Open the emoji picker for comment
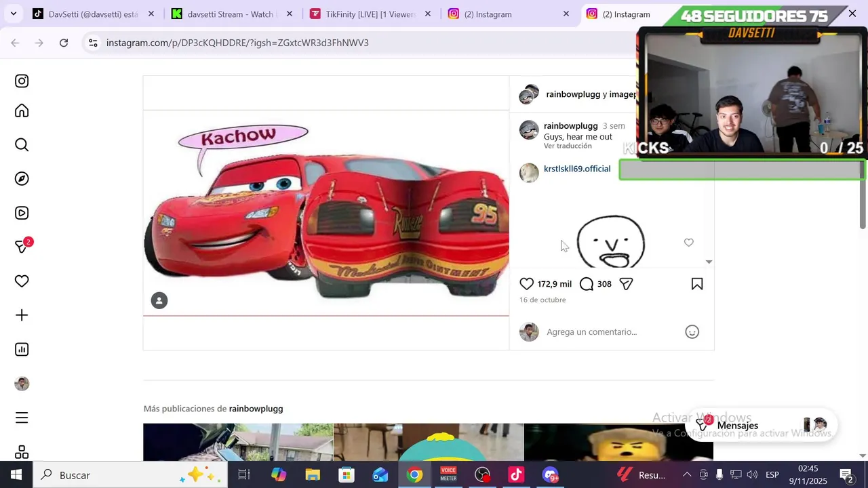868x488 pixels. pyautogui.click(x=692, y=332)
